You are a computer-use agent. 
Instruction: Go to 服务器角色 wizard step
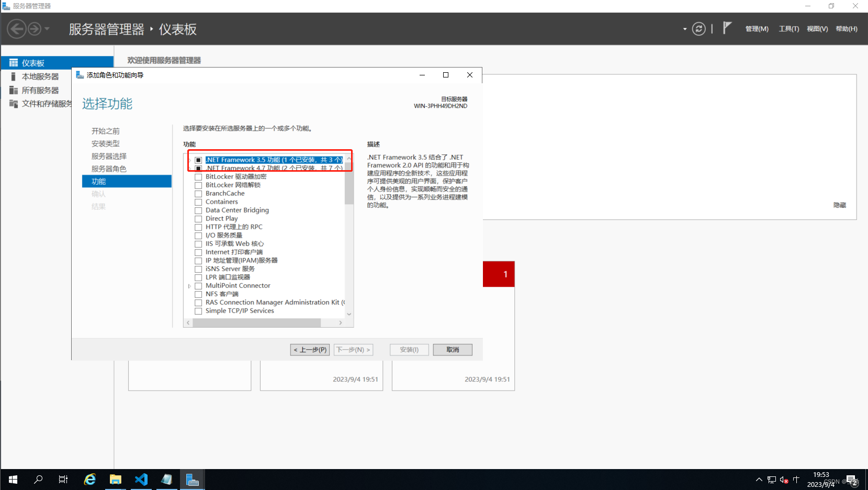point(109,169)
